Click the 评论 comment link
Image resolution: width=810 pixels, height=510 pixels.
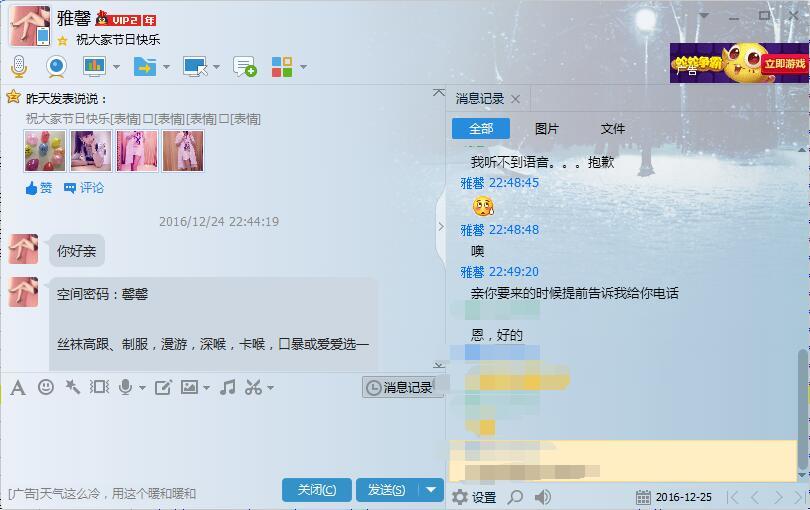[84, 188]
